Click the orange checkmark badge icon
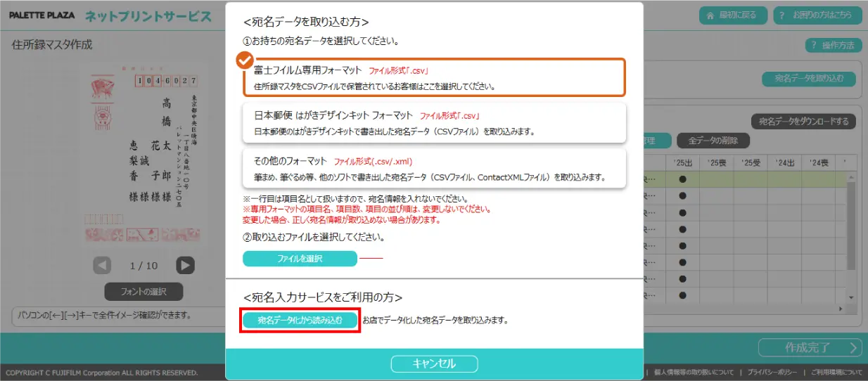This screenshot has width=868, height=381. tap(244, 60)
